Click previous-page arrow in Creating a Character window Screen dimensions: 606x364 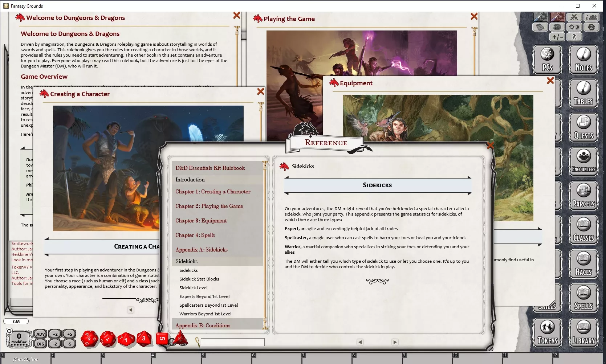point(131,310)
